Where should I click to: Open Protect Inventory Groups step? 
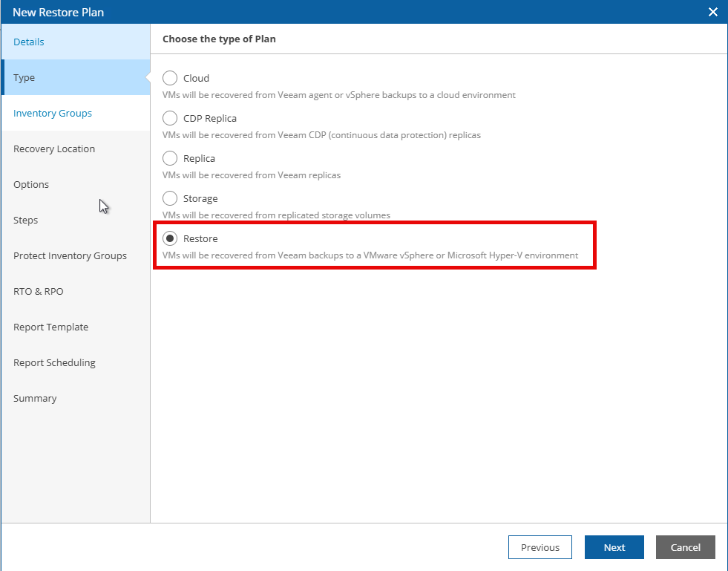click(x=70, y=255)
